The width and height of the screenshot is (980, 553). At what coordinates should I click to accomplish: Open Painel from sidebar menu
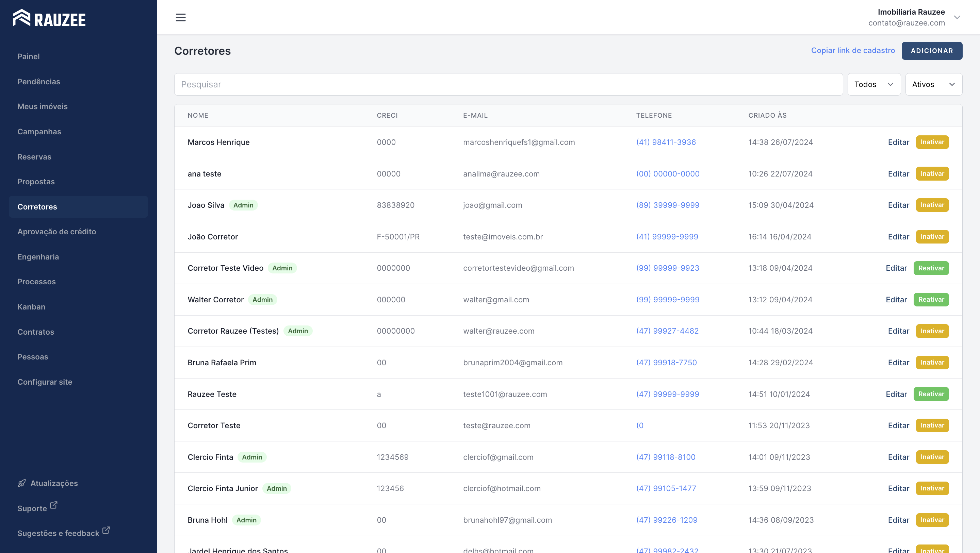(x=28, y=56)
